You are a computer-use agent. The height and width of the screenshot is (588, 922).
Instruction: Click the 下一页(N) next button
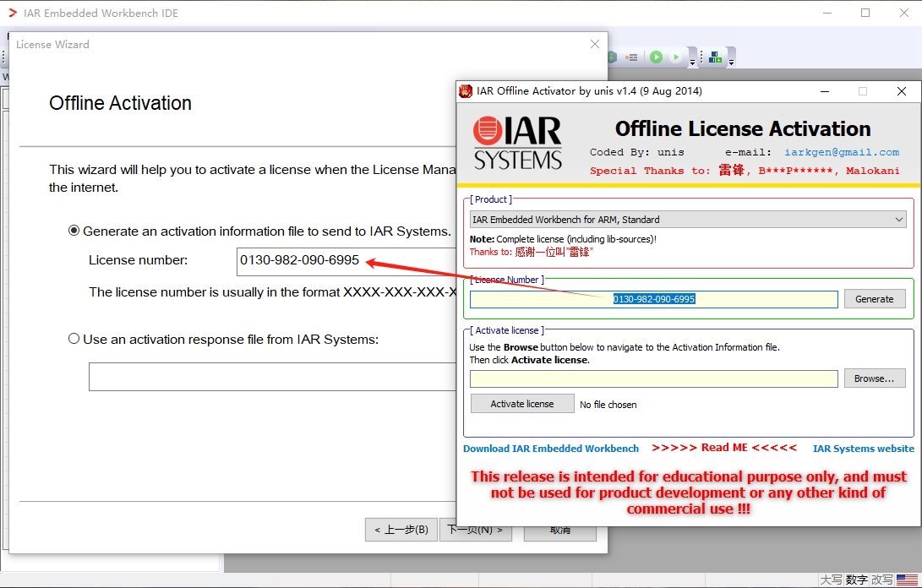pyautogui.click(x=475, y=530)
